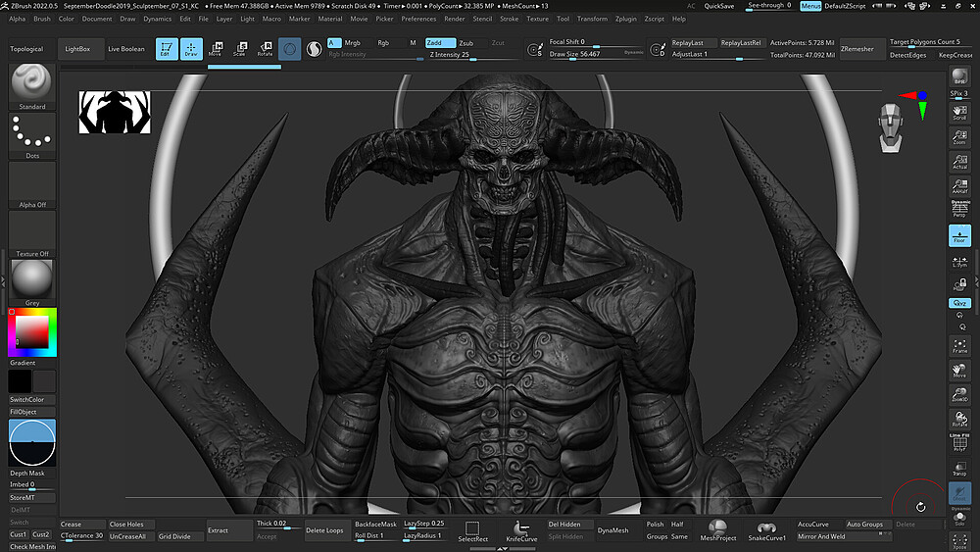Screen dimensions: 980x552
Task: Open the Zplugin menu
Action: pos(625,19)
